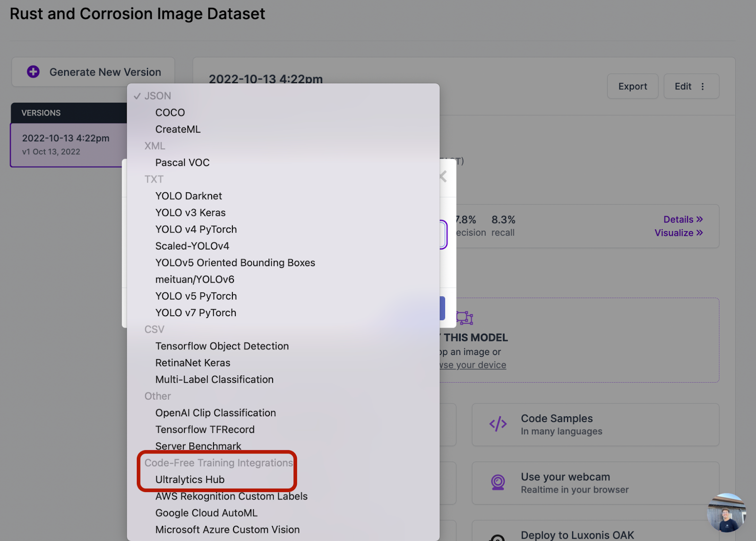Open Deploy to Luxonis OAK card
The width and height of the screenshot is (756, 541).
pyautogui.click(x=595, y=531)
